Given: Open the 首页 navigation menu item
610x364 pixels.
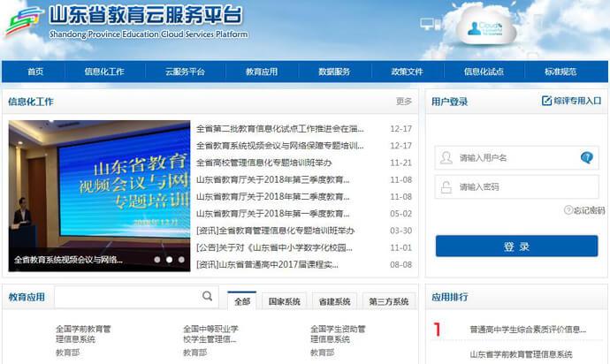Looking at the screenshot, I should tap(35, 72).
